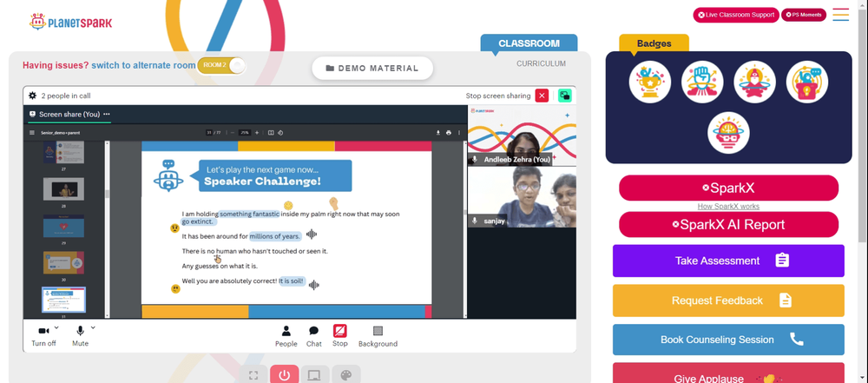Viewport: 868px width, 383px height.
Task: Open the color palette button
Action: point(346,375)
